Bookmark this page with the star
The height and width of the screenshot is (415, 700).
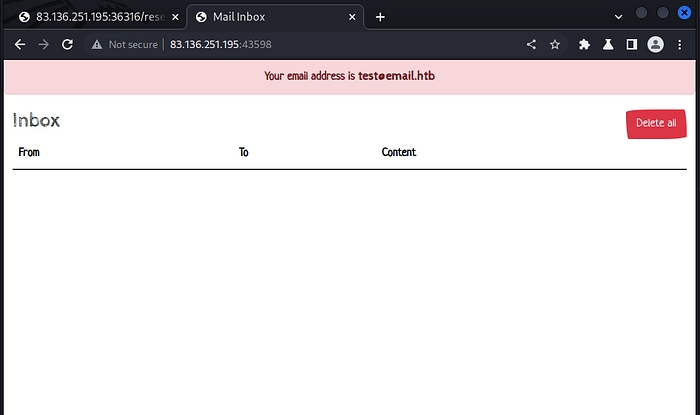click(x=555, y=44)
